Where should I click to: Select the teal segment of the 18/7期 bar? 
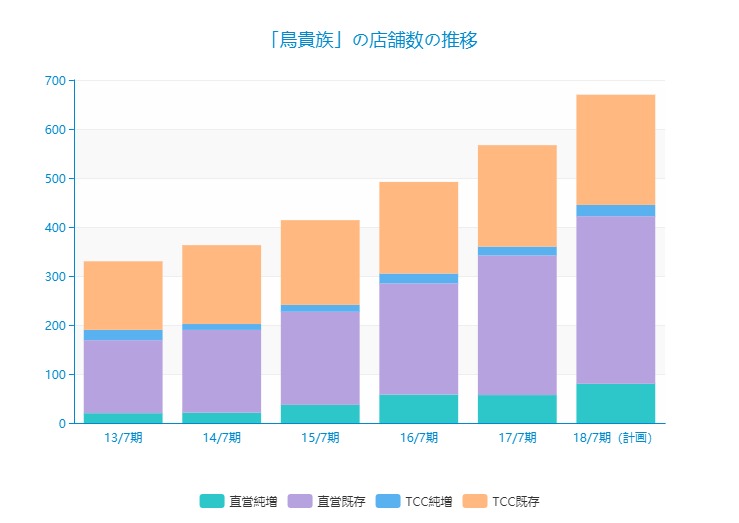(616, 404)
